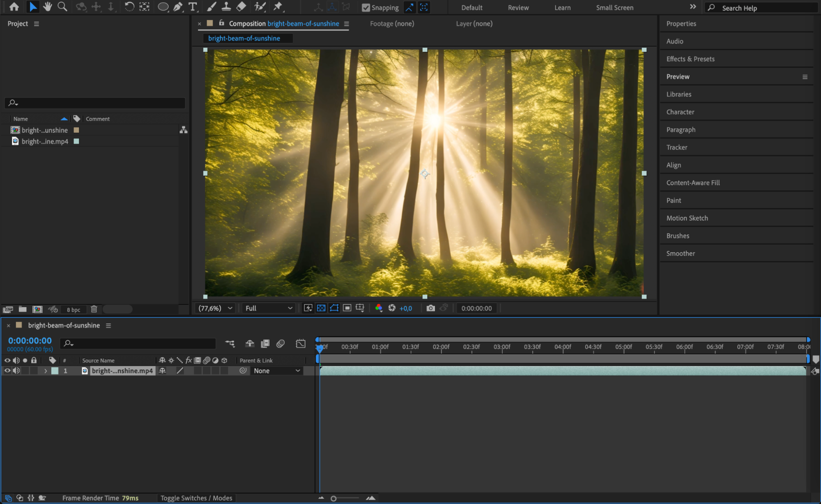Screen dimensions: 821x504
Task: Select the Pen tool
Action: click(x=178, y=7)
